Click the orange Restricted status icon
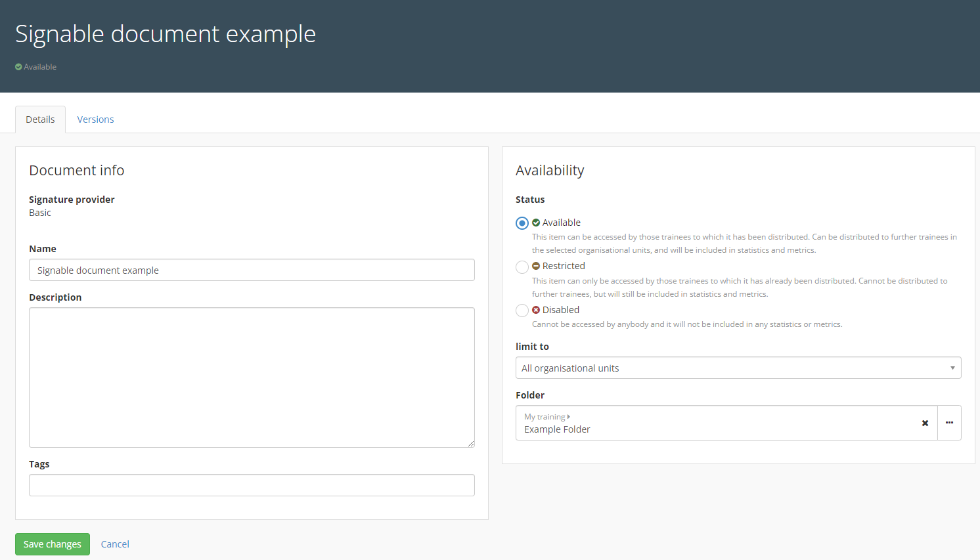 click(536, 266)
